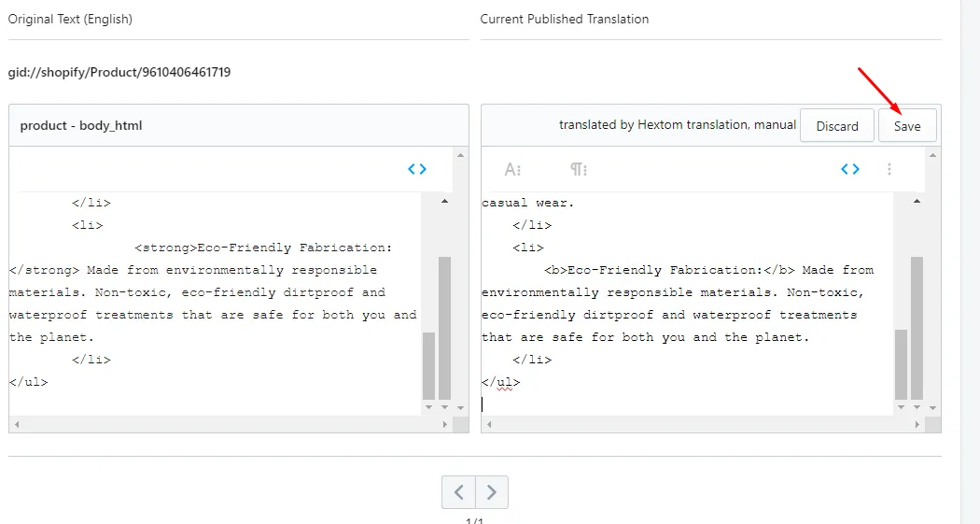Go to next page of translations
This screenshot has height=524, width=980.
(x=492, y=492)
